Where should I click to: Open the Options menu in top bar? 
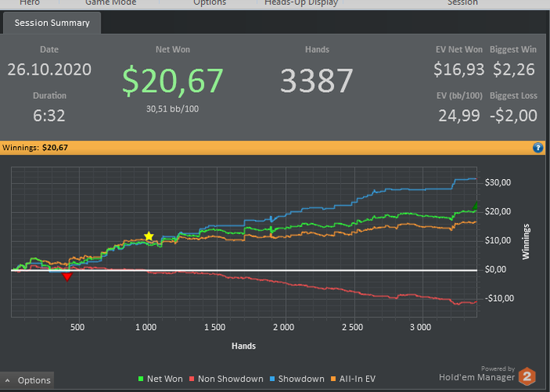coord(210,3)
